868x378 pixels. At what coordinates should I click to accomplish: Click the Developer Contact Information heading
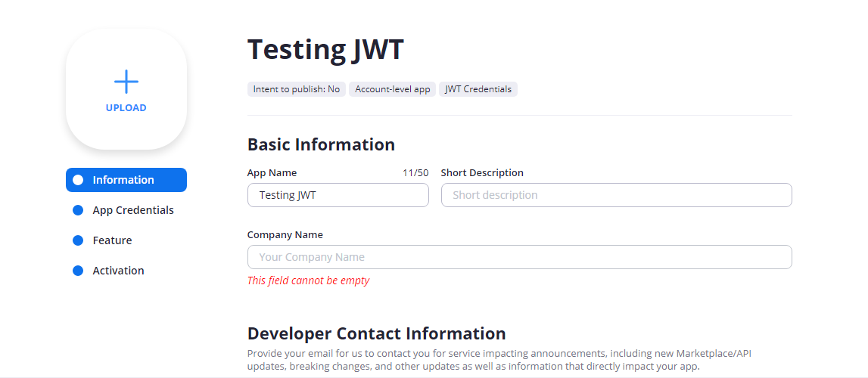click(376, 334)
